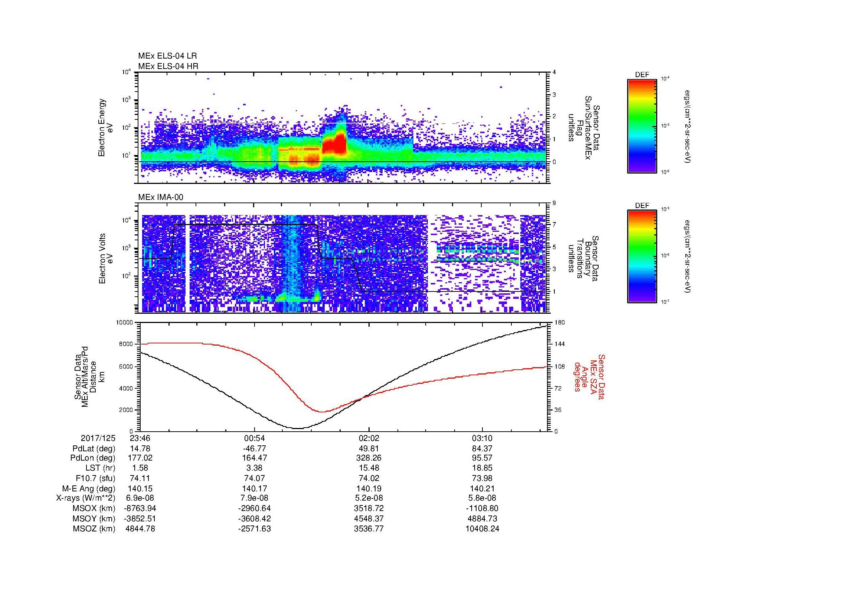Click the 'LST (hr)' row label
868x613 pixels.
[x=100, y=468]
